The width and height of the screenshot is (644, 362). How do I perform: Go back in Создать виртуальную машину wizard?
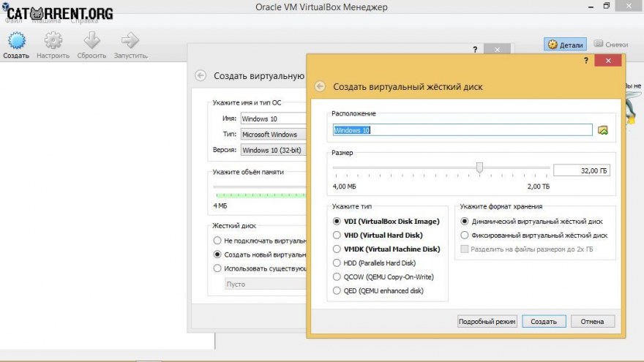pyautogui.click(x=201, y=75)
